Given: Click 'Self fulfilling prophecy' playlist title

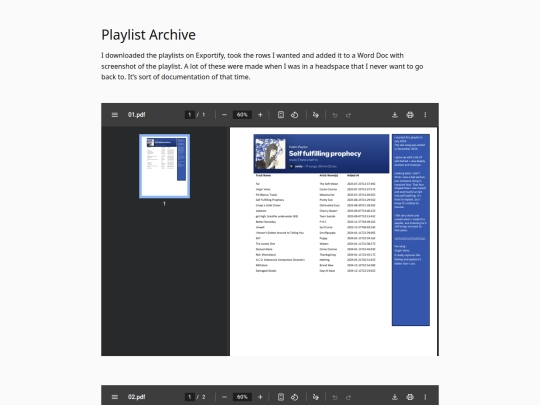Looking at the screenshot, I should click(x=325, y=154).
